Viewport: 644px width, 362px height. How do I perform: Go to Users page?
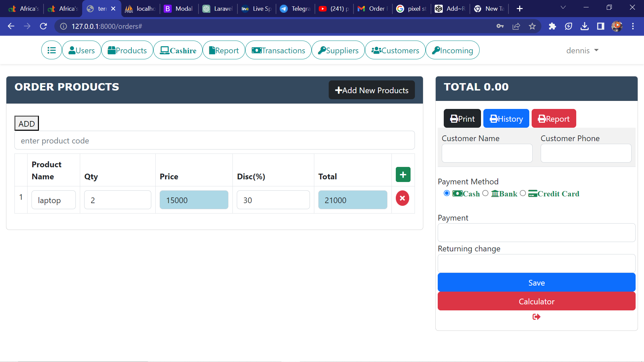[x=82, y=50]
